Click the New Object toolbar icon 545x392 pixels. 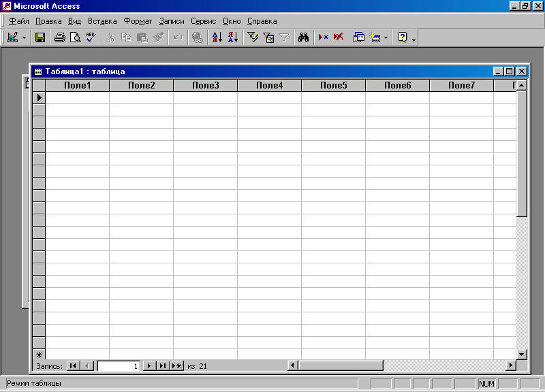375,37
